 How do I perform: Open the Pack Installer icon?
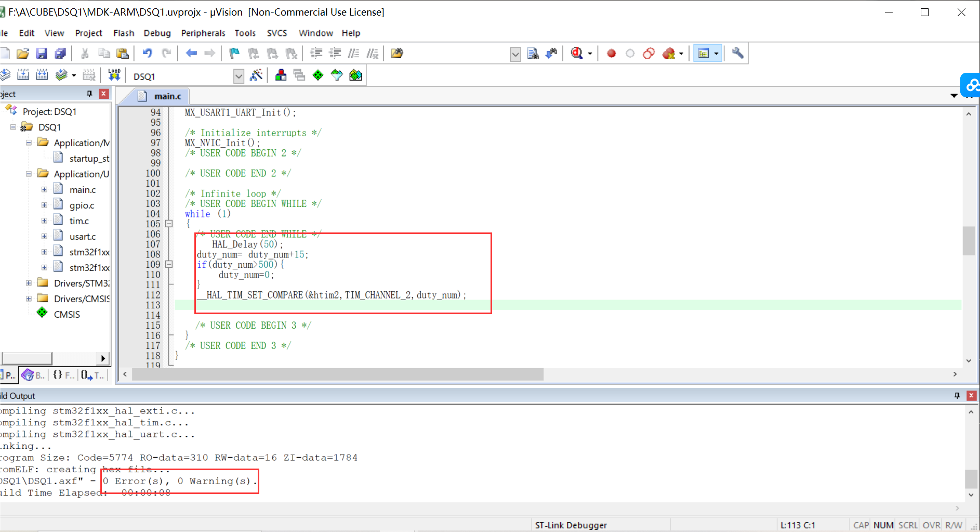point(356,75)
